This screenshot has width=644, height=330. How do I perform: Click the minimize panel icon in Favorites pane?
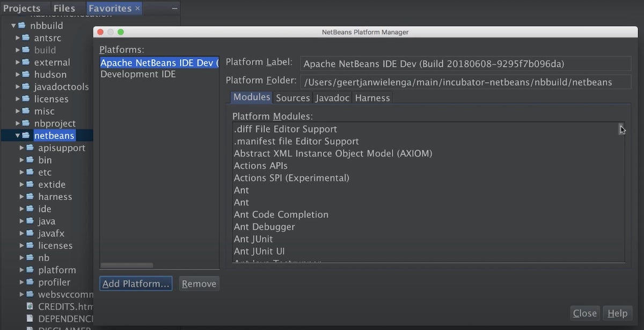174,9
